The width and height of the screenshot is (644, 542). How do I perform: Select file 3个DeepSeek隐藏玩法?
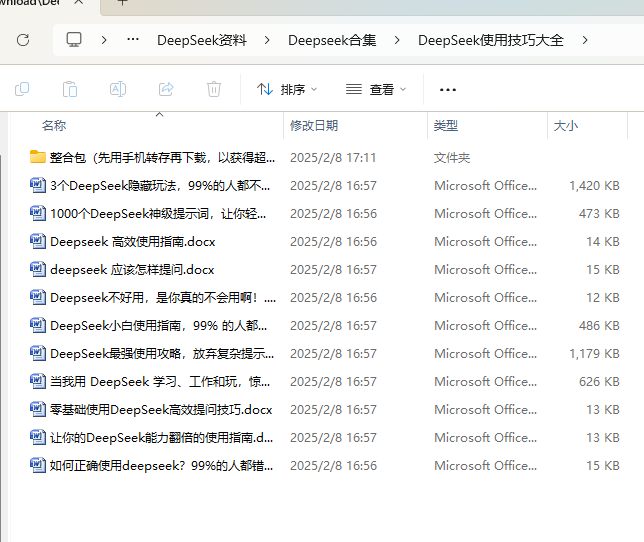(160, 186)
